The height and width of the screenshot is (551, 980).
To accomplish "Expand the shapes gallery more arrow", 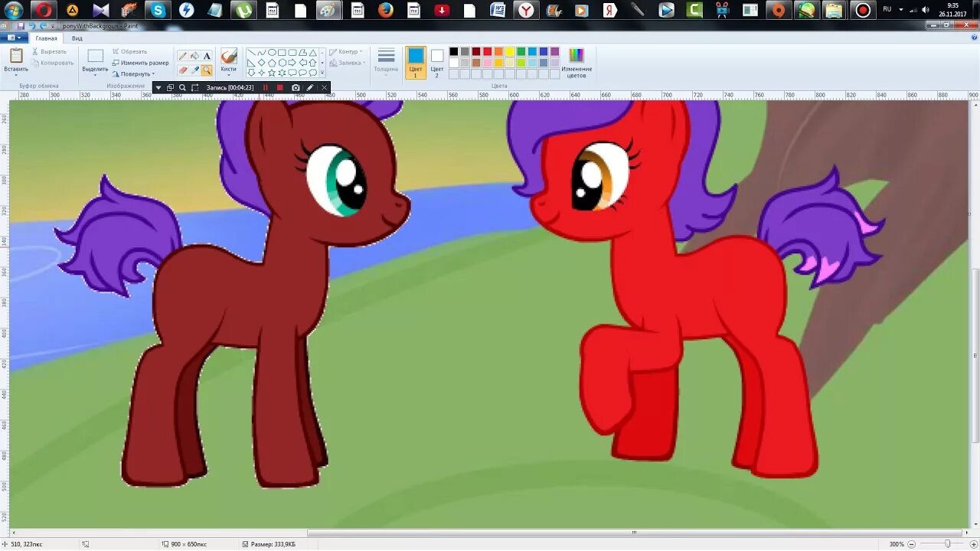I will (322, 73).
